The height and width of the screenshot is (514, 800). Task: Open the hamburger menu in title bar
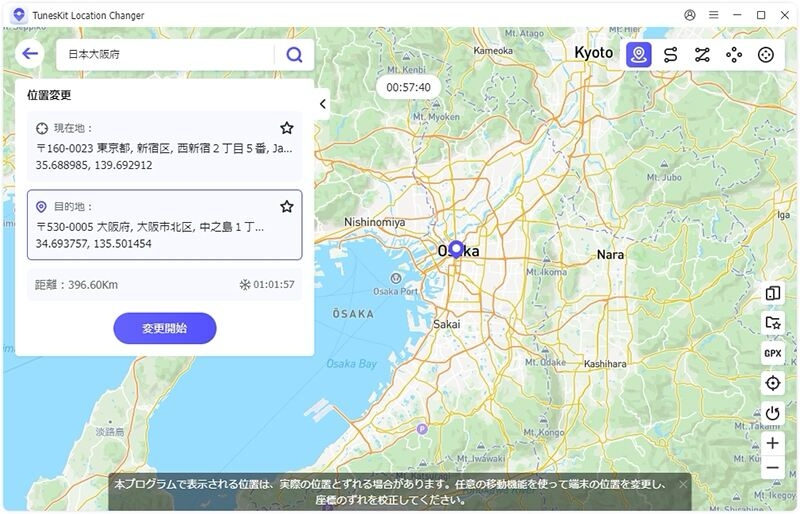point(714,15)
